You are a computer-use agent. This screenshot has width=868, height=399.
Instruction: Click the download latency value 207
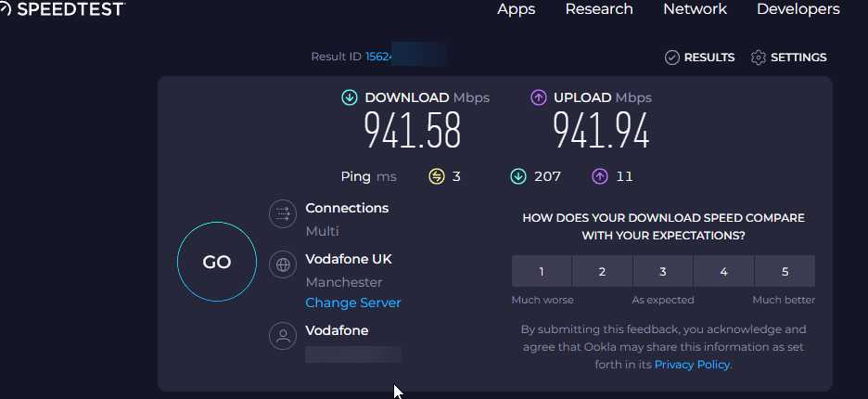547,177
